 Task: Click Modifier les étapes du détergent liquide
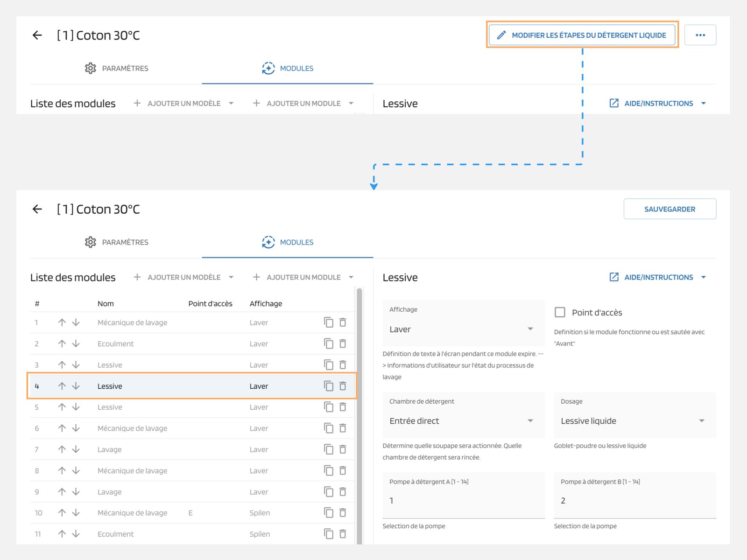tap(582, 35)
